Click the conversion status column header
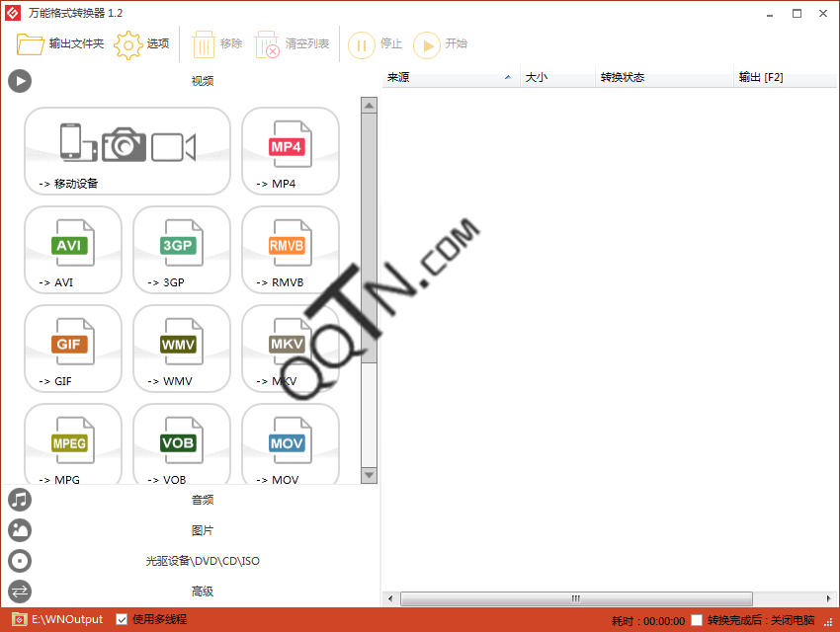This screenshot has height=632, width=840. (x=662, y=77)
